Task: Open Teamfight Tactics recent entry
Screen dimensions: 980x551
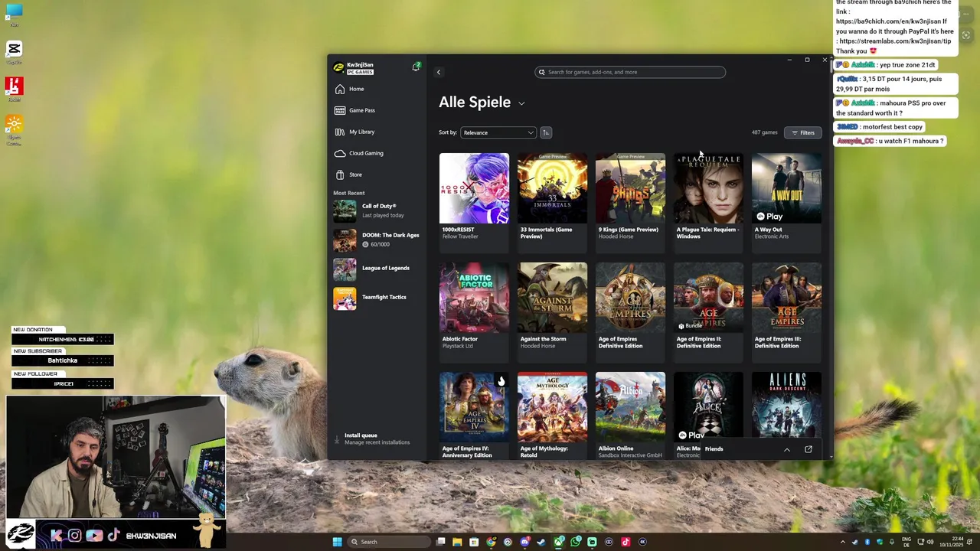Action: pos(377,298)
